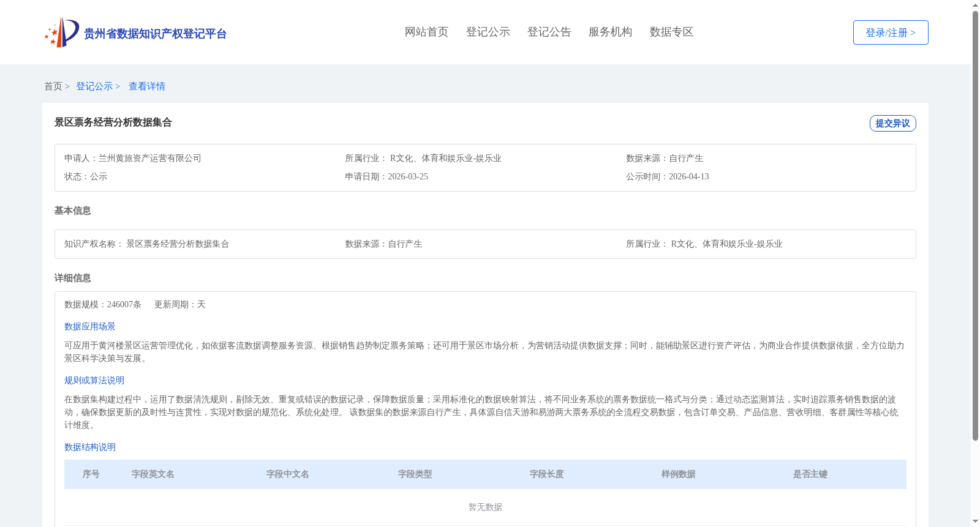980x527 pixels.
Task: Click 申请日期：2026-03-25 text
Action: click(x=386, y=176)
